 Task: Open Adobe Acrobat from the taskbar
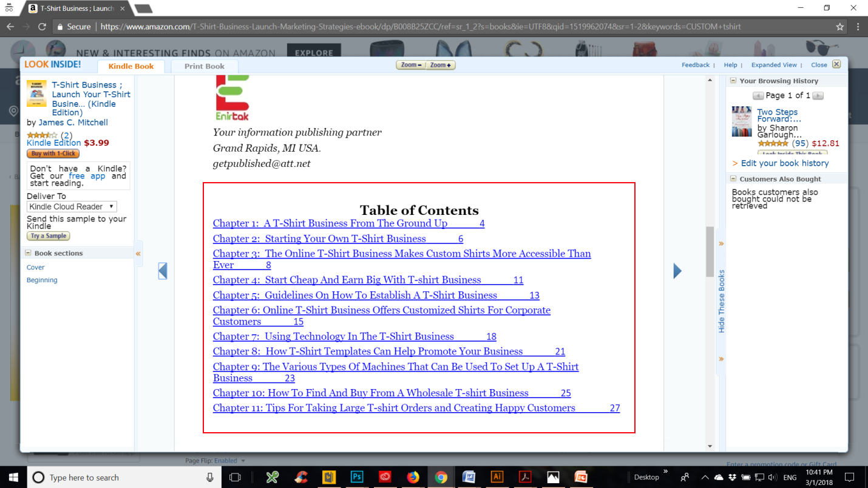coord(525,478)
